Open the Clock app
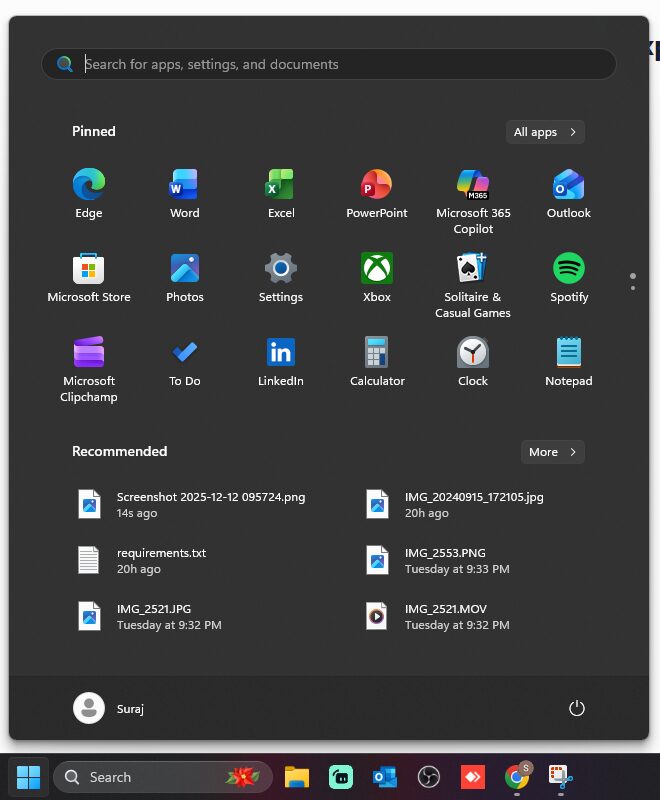Screen dimensions: 660x800 pyautogui.click(x=473, y=361)
